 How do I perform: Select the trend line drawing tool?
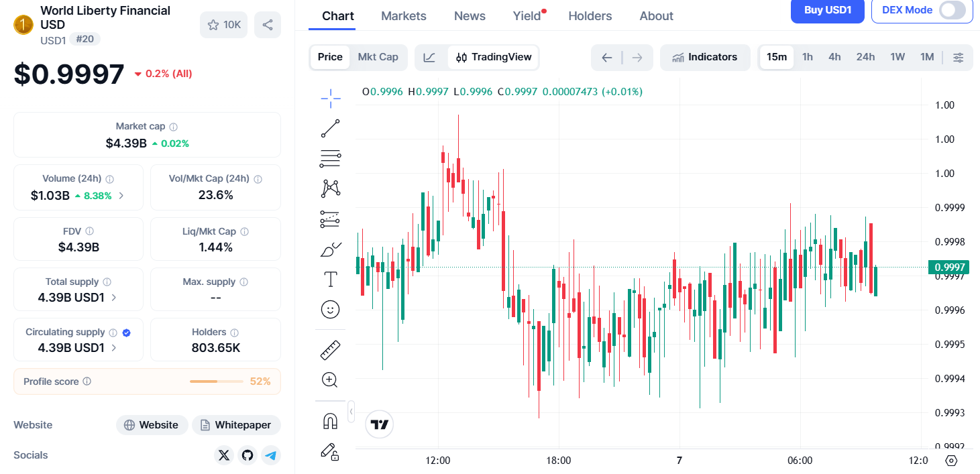[x=330, y=128]
